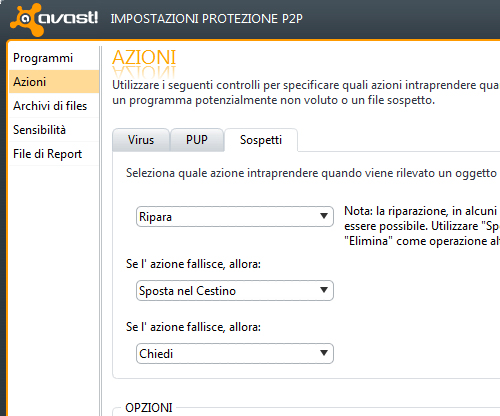The width and height of the screenshot is (500, 416).
Task: Click the AZIONI page heading
Action: tap(144, 57)
